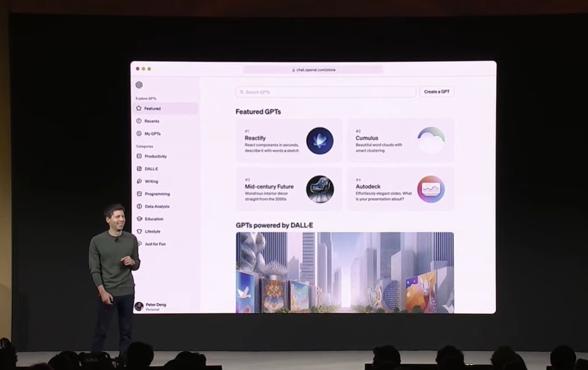
Task: Open the Mid-century Future chair icon
Action: point(320,189)
